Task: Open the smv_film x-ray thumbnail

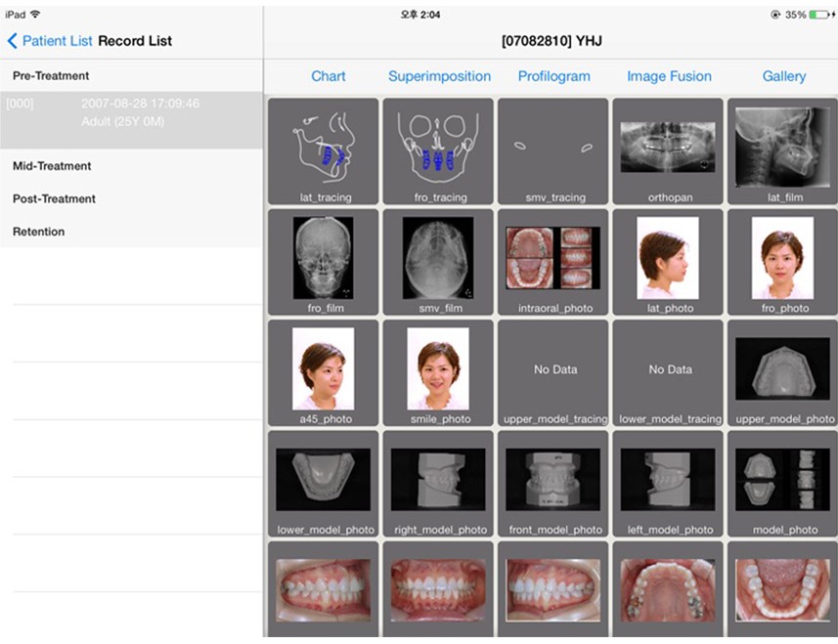Action: pyautogui.click(x=438, y=261)
